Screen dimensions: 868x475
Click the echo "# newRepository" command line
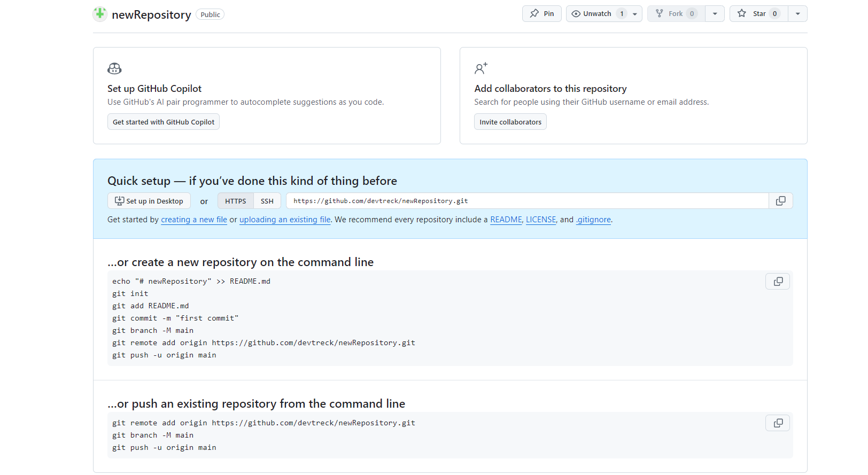[x=191, y=281]
